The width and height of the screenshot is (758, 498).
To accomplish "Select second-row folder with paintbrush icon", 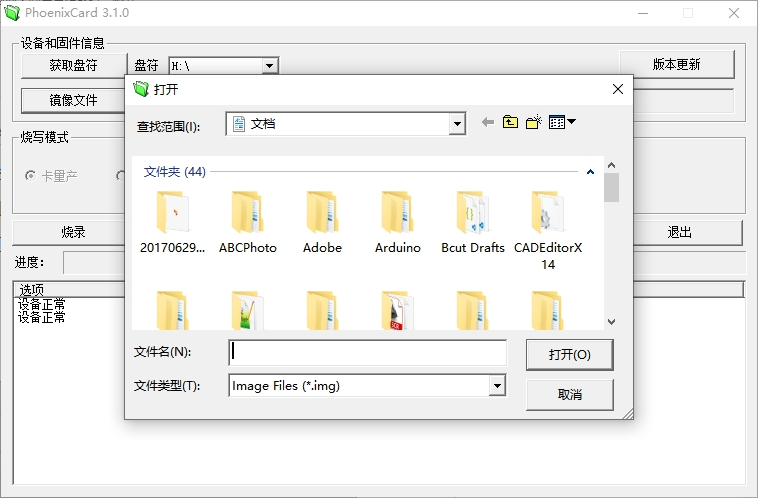I will 248,310.
